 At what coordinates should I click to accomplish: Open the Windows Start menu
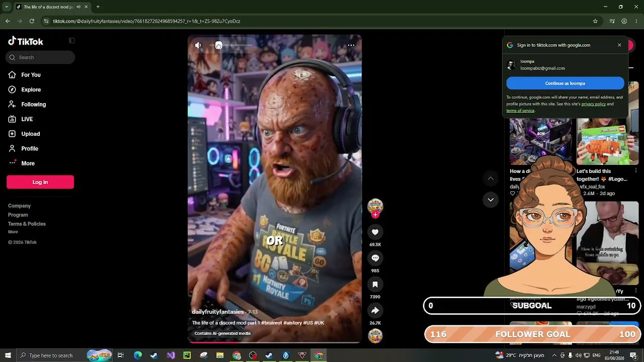tap(8, 355)
